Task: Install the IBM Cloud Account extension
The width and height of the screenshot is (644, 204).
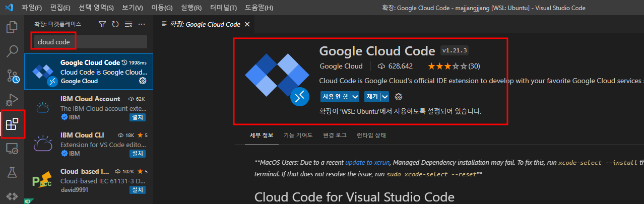Action: click(x=138, y=117)
